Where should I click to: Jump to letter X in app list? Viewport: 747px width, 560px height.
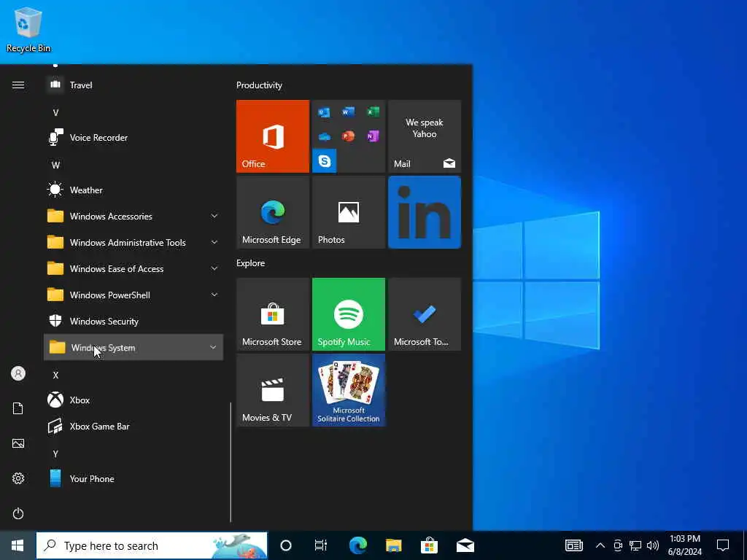tap(55, 376)
